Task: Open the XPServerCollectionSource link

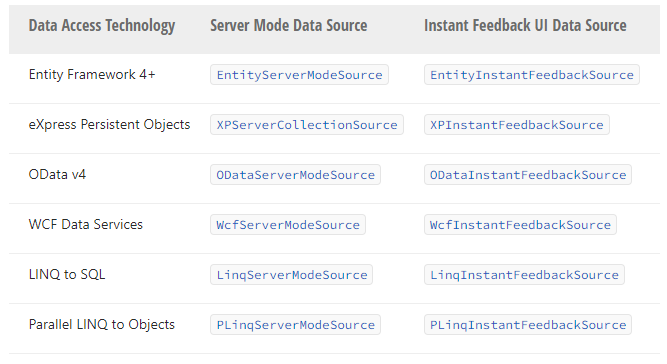Action: tap(307, 125)
